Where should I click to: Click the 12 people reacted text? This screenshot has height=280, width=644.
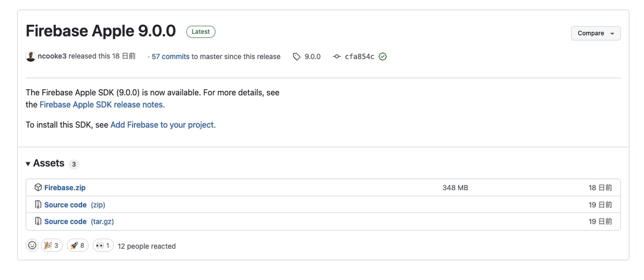tap(147, 246)
